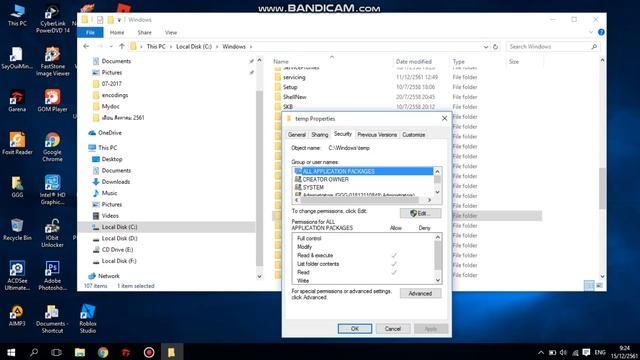Open Recycle Bin desktop icon
This screenshot has width=640, height=360.
[17, 229]
